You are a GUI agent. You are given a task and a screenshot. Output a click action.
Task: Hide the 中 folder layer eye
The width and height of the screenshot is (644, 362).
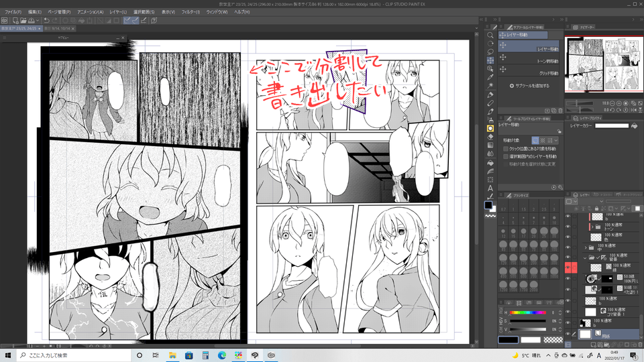[568, 247]
